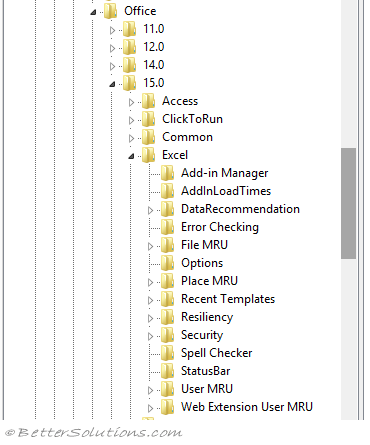Click the vertical scrollbar thumb

(x=348, y=203)
